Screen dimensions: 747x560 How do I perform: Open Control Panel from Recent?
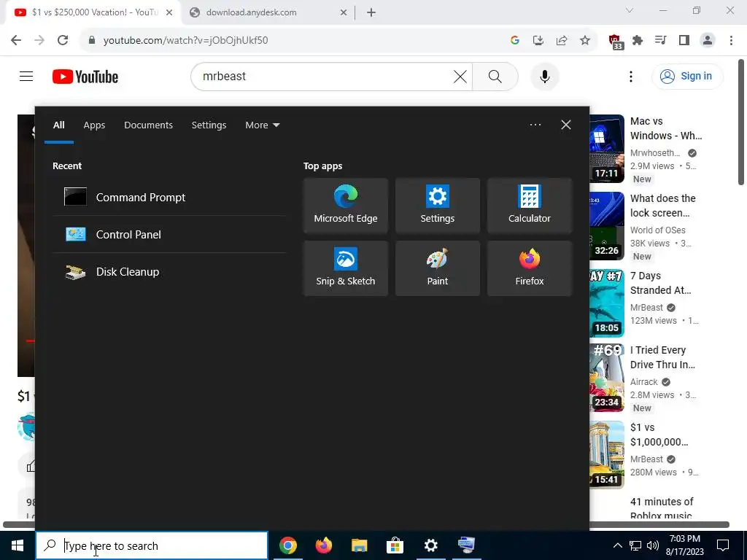click(169, 234)
